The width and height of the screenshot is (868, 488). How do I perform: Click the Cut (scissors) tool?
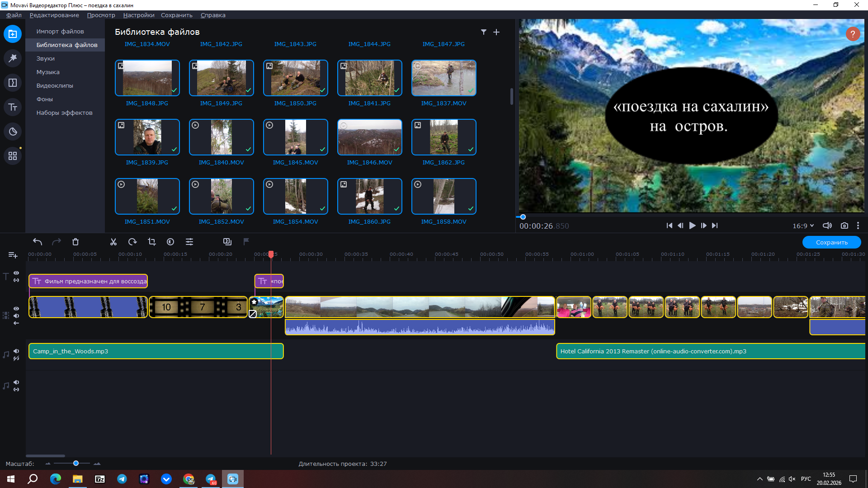click(113, 242)
